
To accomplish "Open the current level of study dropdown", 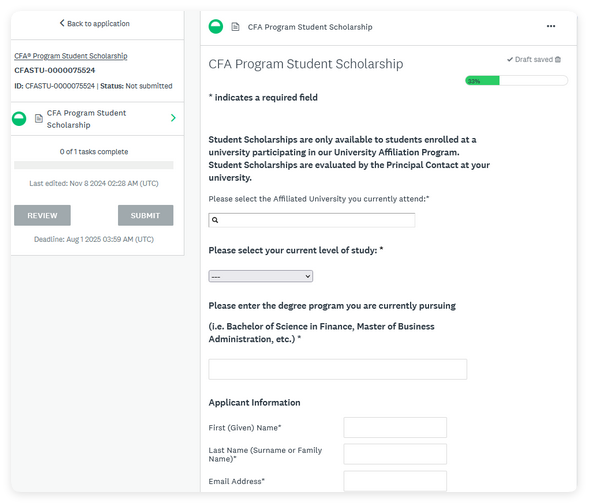I will coord(261,276).
